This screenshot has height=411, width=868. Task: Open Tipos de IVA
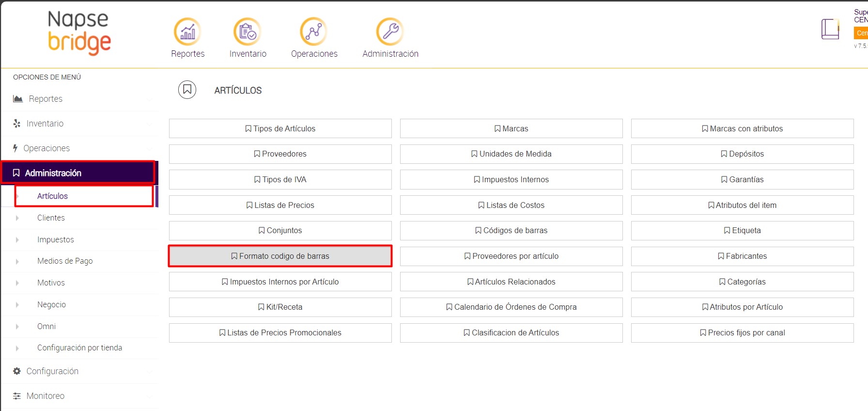click(x=280, y=179)
